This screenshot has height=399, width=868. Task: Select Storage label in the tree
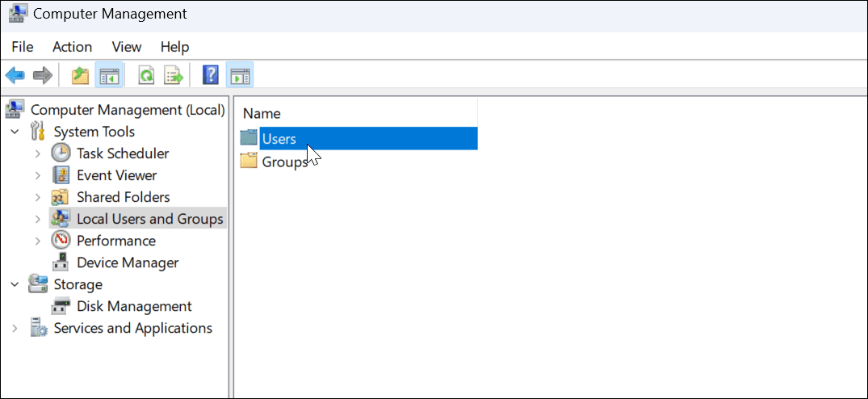pyautogui.click(x=78, y=284)
